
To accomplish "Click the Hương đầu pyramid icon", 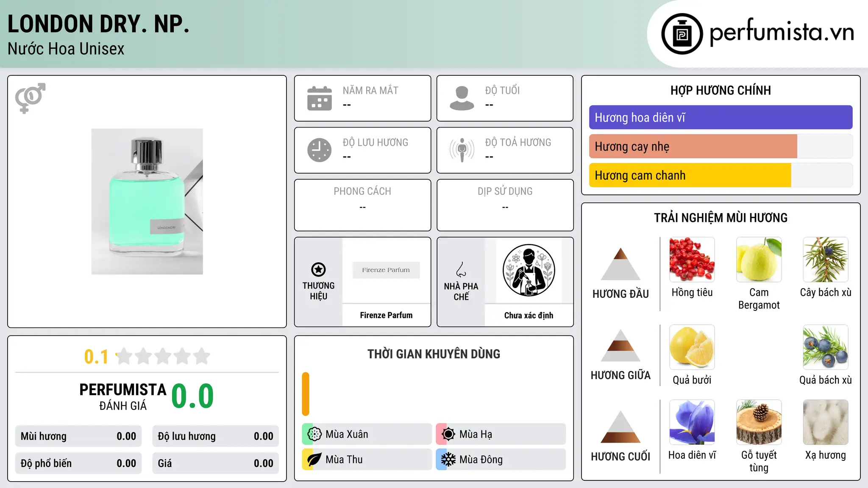I will tap(620, 264).
